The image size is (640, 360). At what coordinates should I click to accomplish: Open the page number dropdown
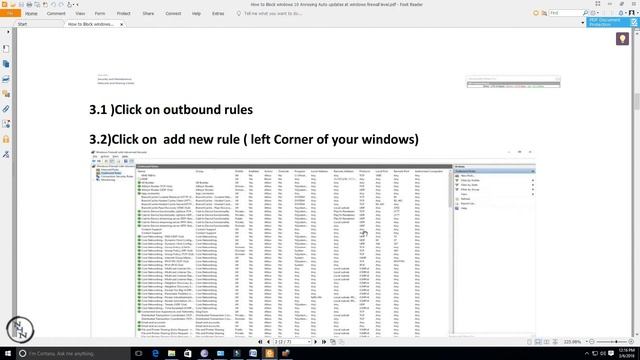309,342
